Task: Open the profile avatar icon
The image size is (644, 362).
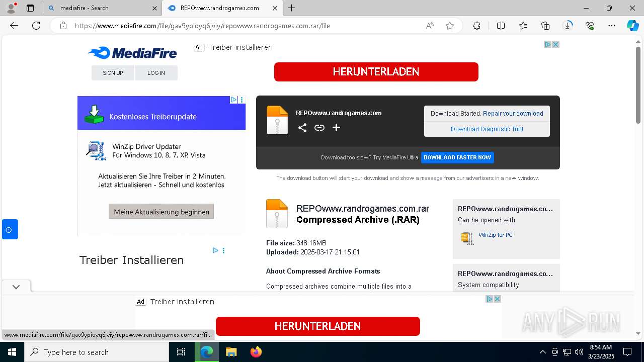Action: (11, 8)
